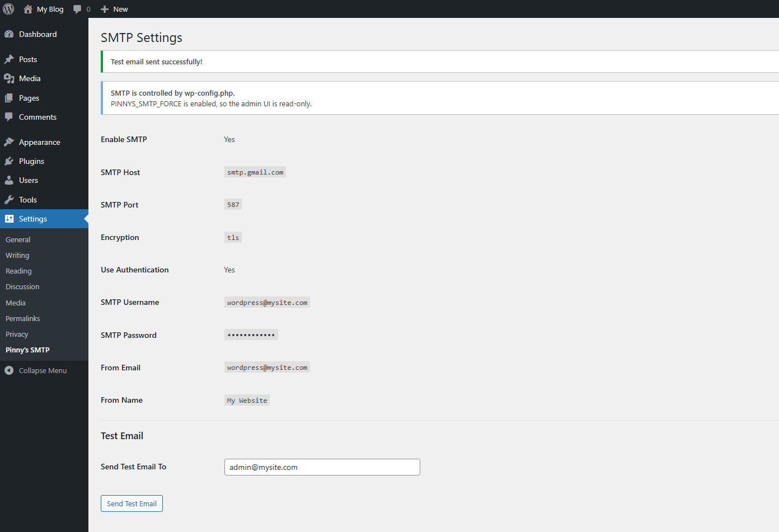Open the Pages icon
779x532 pixels.
click(x=10, y=97)
